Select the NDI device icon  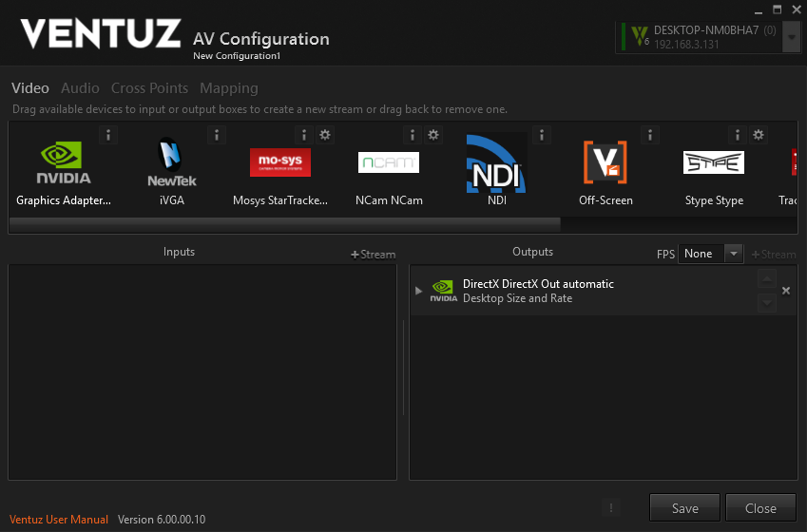pos(496,163)
